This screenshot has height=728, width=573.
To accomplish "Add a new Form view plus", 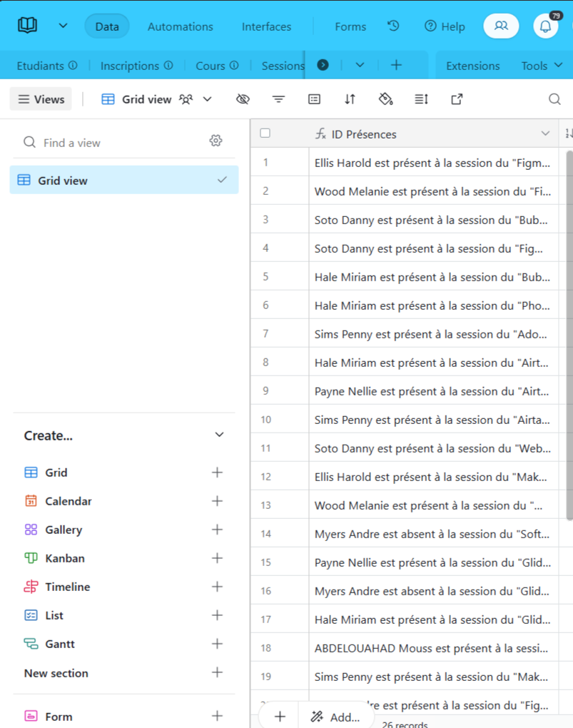I will (x=218, y=716).
